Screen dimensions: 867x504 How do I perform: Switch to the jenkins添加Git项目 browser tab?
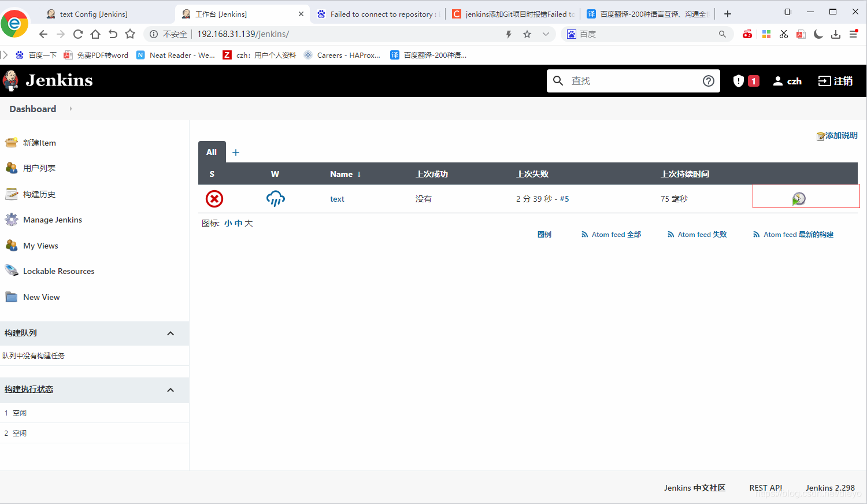click(x=513, y=14)
